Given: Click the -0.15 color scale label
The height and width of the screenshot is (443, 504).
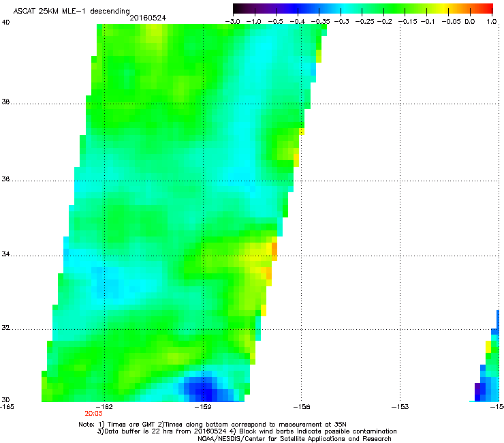Looking at the screenshot, I should pos(407,22).
